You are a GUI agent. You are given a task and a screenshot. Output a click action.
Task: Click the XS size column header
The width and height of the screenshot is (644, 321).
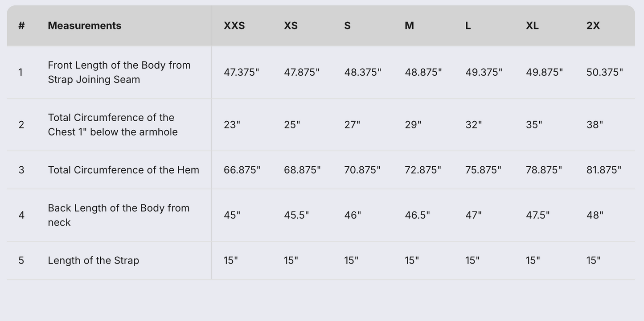291,26
